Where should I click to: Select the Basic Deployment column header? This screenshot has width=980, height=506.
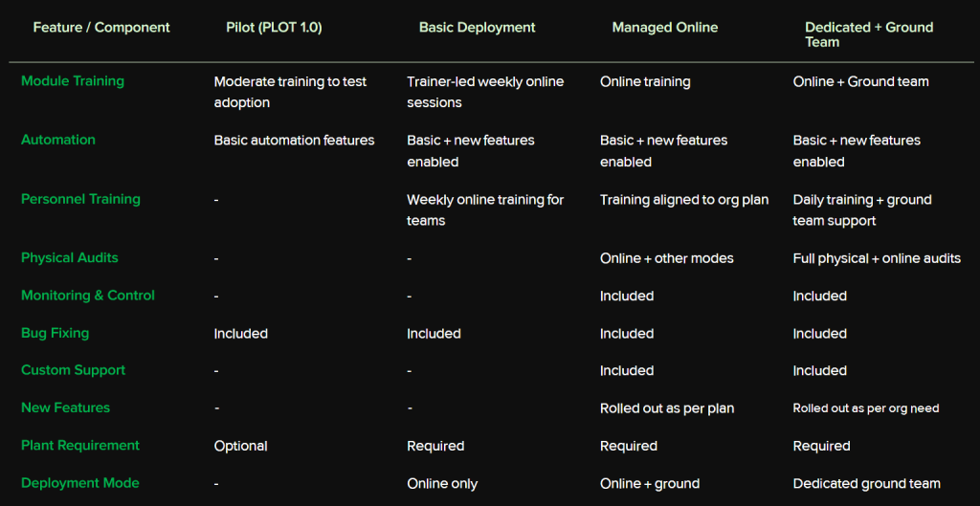pyautogui.click(x=477, y=28)
